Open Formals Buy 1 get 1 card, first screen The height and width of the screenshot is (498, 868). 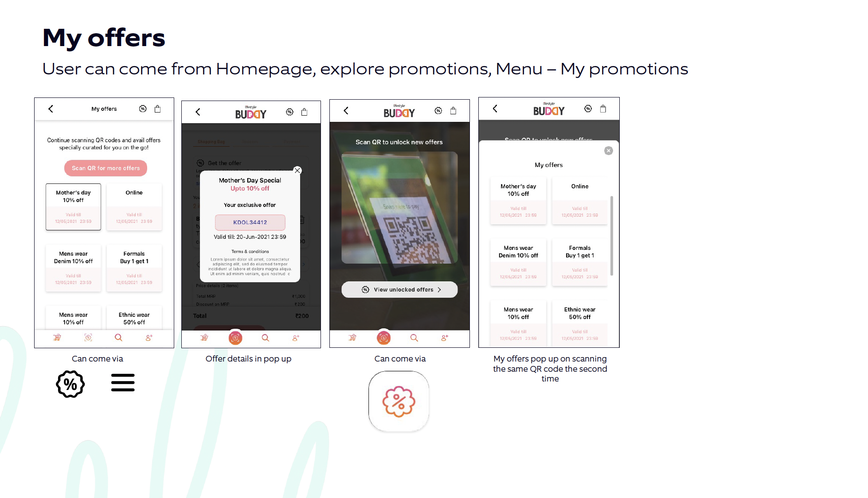(x=134, y=268)
